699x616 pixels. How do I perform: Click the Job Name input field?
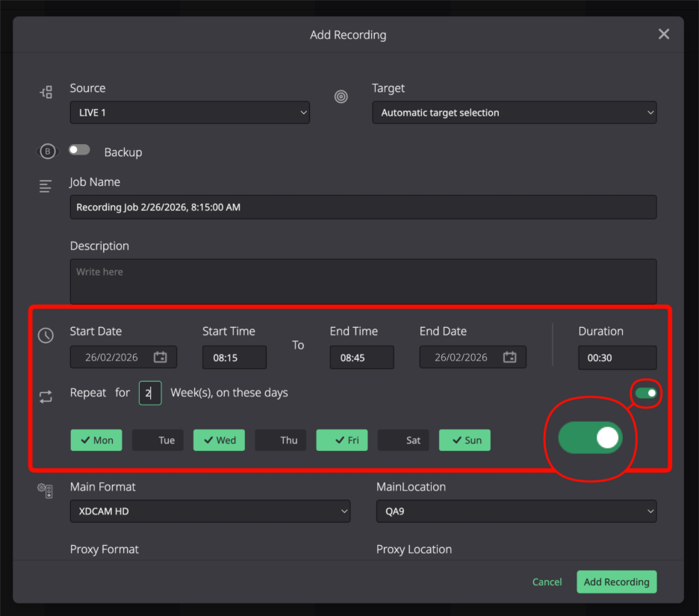[x=364, y=207]
